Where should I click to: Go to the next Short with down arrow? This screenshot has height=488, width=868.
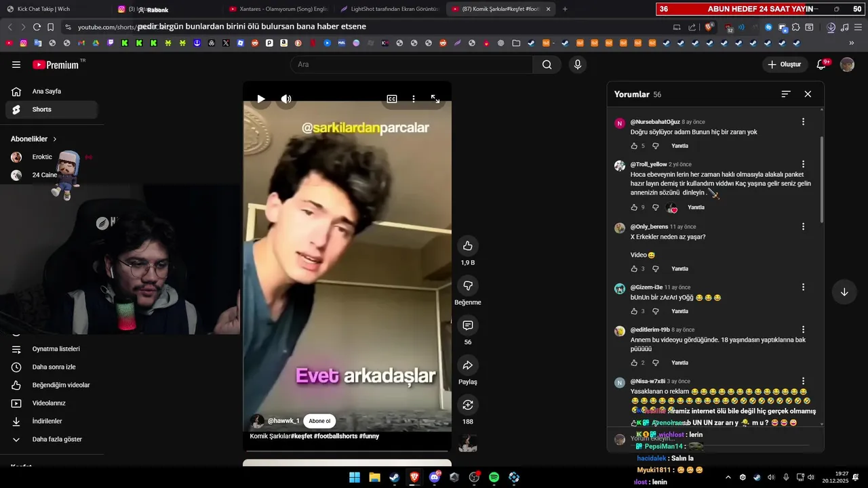tap(844, 292)
